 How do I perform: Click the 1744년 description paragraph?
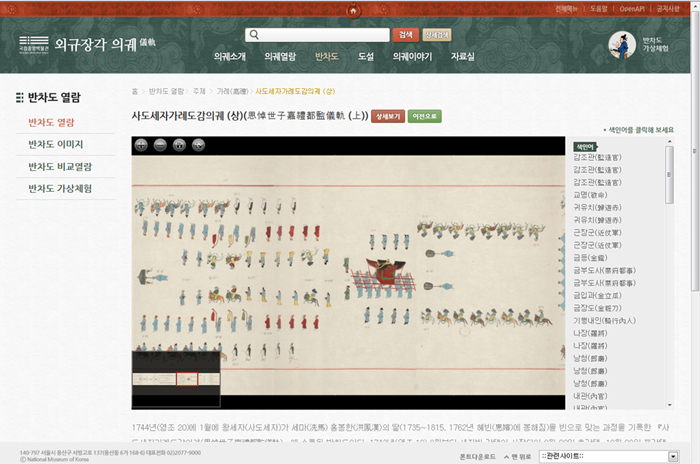[x=400, y=433]
